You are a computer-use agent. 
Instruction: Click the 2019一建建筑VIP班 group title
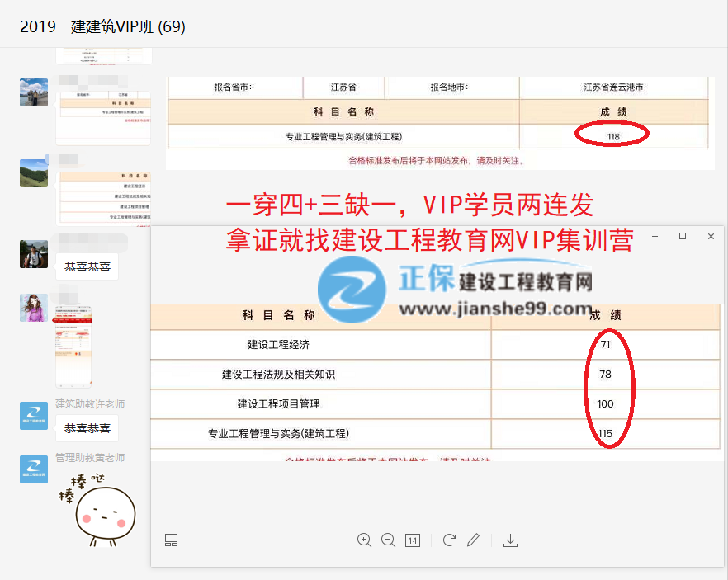(102, 27)
